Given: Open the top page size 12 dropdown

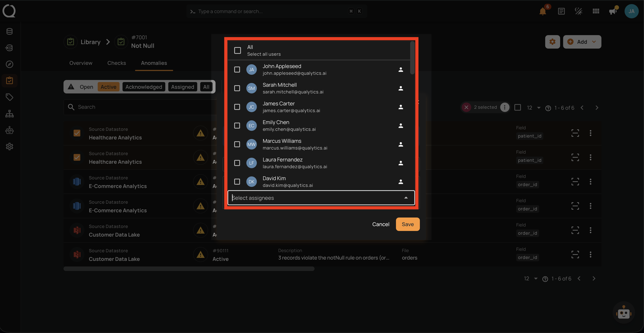Looking at the screenshot, I should point(533,108).
